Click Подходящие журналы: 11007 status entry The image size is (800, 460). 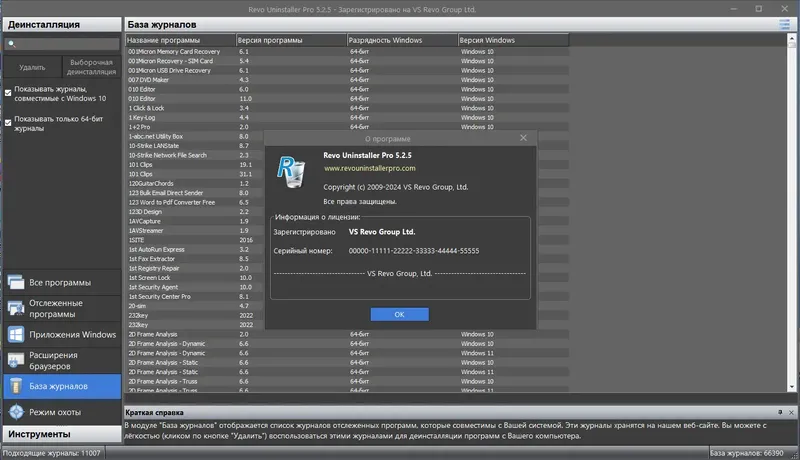[x=52, y=453]
